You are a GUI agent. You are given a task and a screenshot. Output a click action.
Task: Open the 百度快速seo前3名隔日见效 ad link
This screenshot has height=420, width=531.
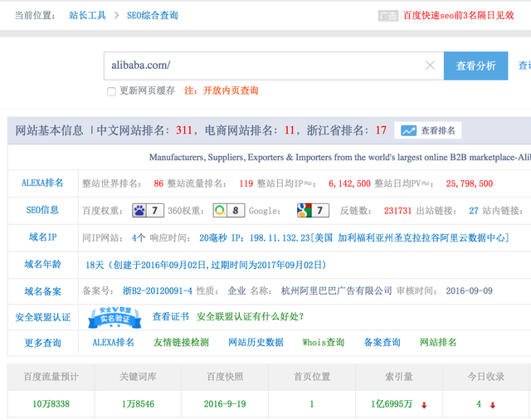pyautogui.click(x=459, y=15)
